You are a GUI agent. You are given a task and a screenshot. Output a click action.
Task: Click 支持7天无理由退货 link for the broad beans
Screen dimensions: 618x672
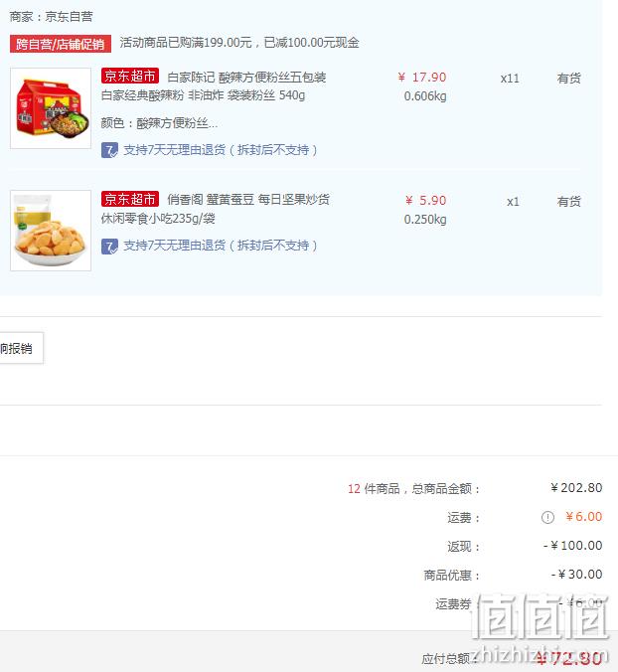221,246
